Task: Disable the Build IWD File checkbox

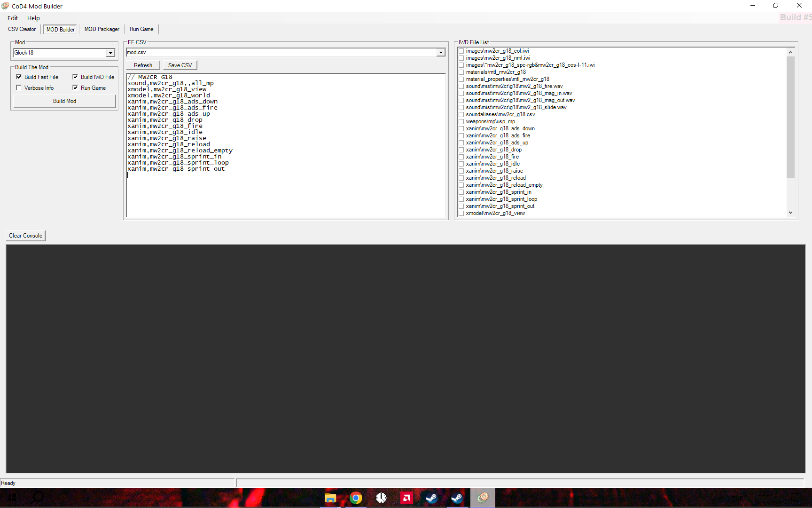Action: 75,77
